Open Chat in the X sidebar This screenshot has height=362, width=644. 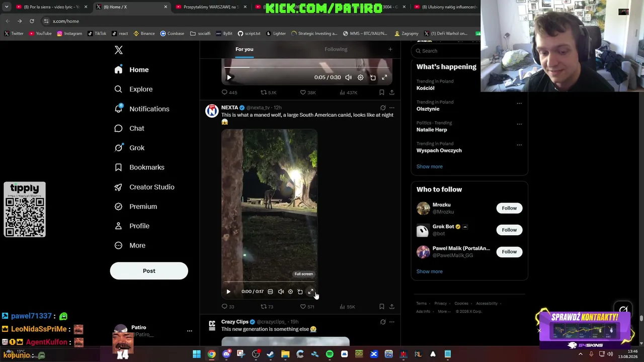[129, 128]
